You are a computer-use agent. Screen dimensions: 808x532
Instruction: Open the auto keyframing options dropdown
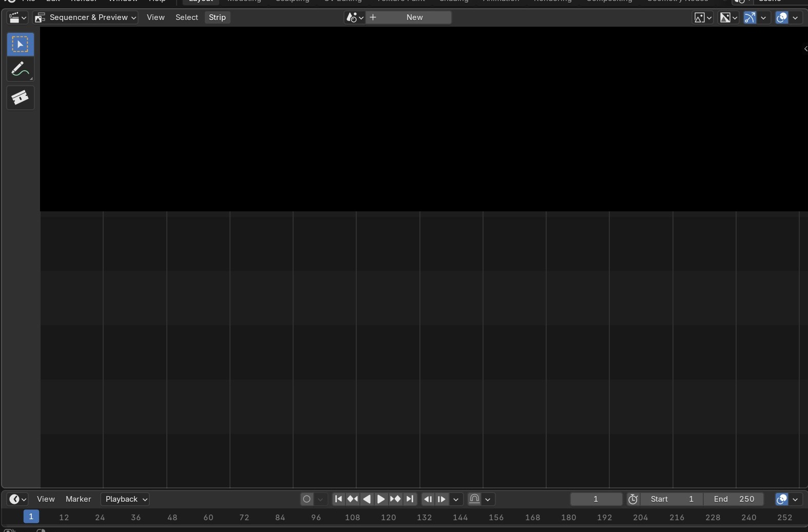[320, 499]
